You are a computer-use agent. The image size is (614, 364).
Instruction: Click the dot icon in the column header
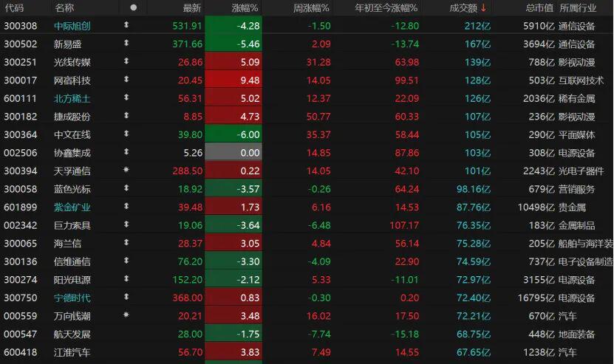(x=133, y=8)
